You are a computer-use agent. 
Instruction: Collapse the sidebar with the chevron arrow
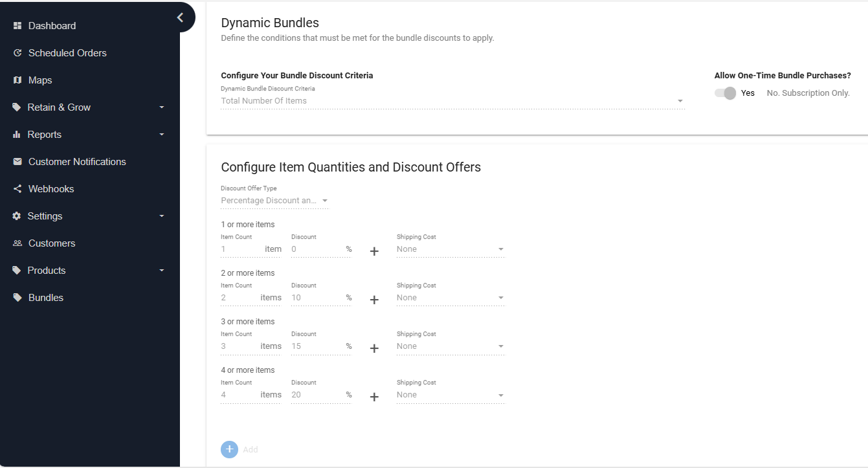coord(180,17)
